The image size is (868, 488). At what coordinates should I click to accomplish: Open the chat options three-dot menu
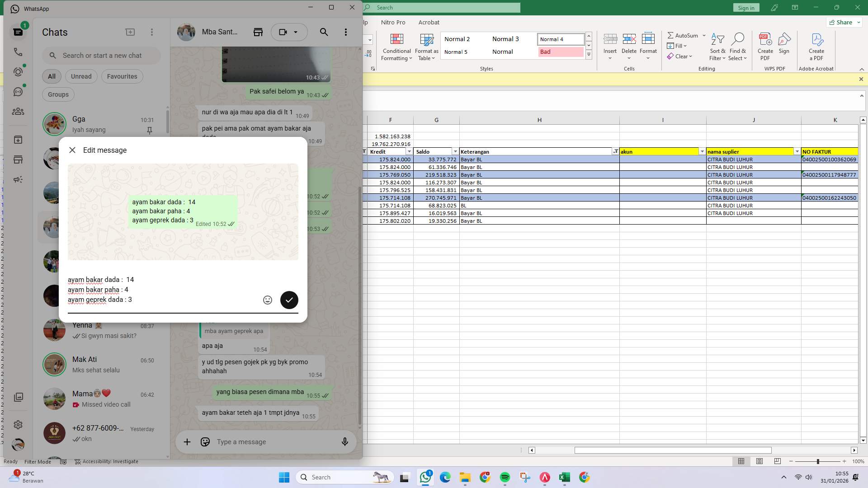346,32
